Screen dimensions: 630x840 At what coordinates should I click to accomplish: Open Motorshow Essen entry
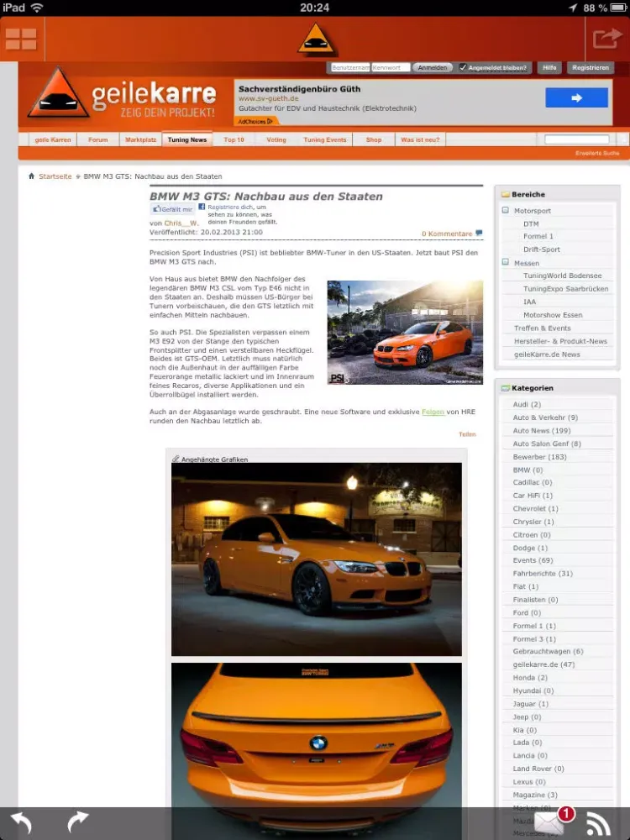click(x=553, y=315)
